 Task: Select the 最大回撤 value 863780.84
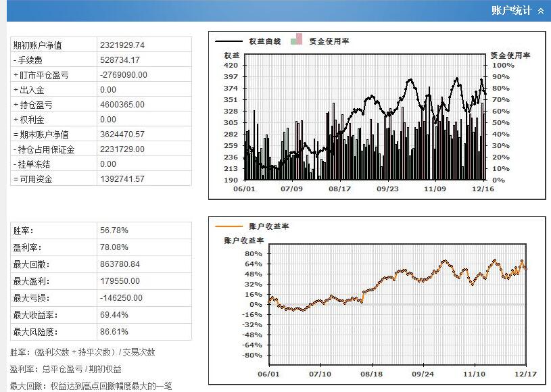120,264
